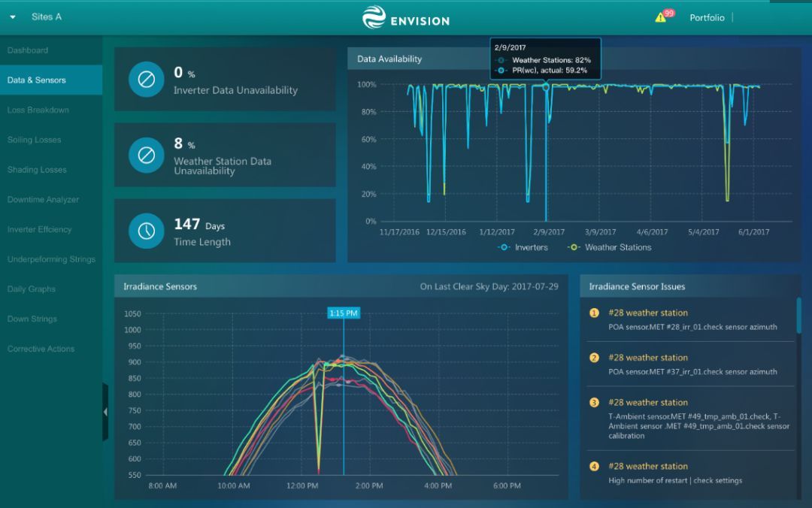Open the second #28 weather station issue
This screenshot has width=812, height=508.
tap(647, 358)
